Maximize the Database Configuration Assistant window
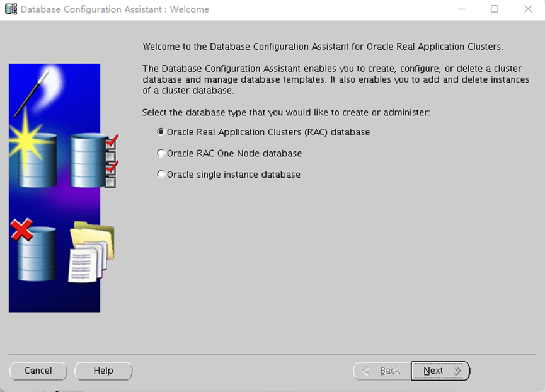This screenshot has width=545, height=392. click(x=494, y=9)
